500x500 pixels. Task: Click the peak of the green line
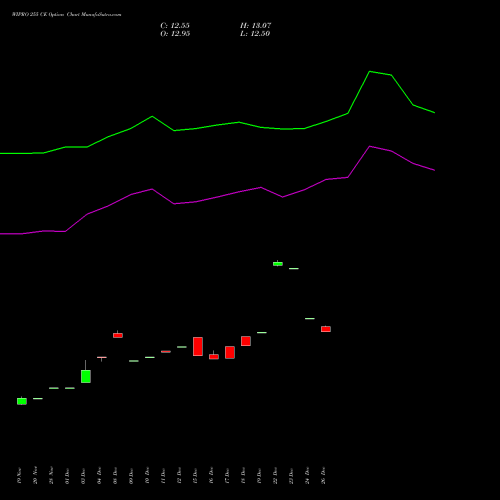370,71
